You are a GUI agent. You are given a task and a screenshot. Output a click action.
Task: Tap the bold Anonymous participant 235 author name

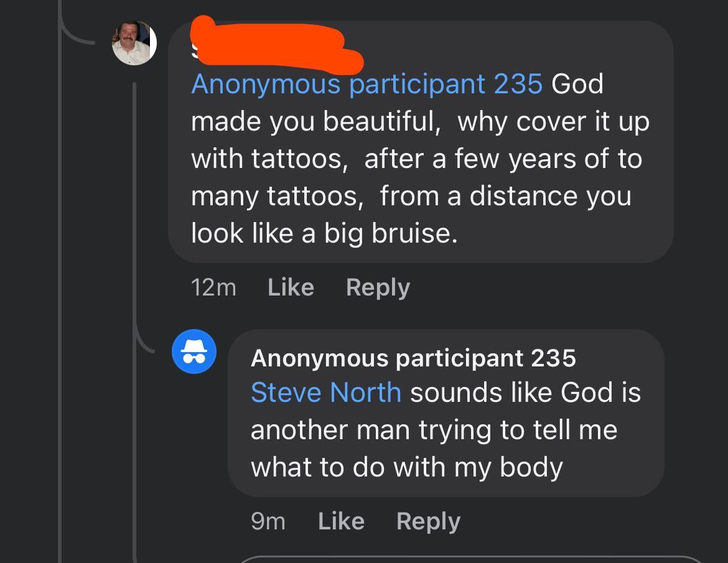(x=413, y=358)
